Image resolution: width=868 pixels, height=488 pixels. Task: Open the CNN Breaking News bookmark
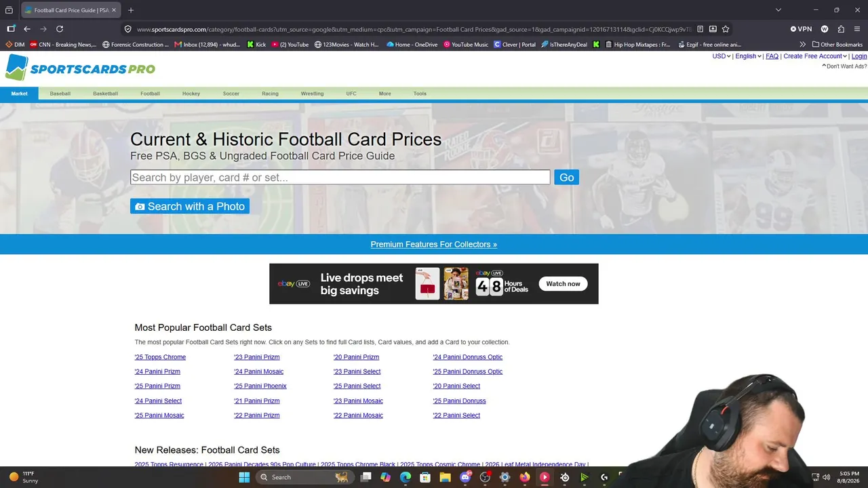[x=63, y=45]
